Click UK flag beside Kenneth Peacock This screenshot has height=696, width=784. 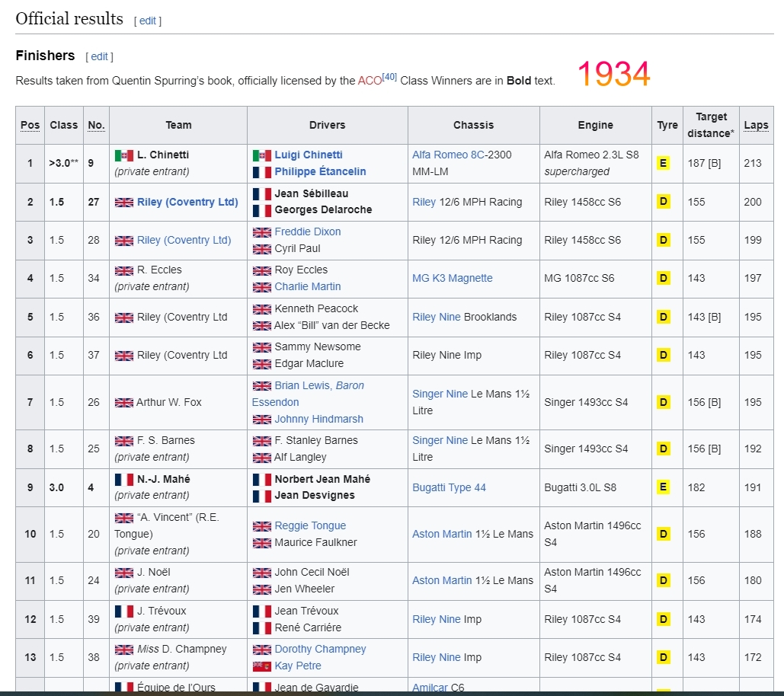tap(262, 309)
